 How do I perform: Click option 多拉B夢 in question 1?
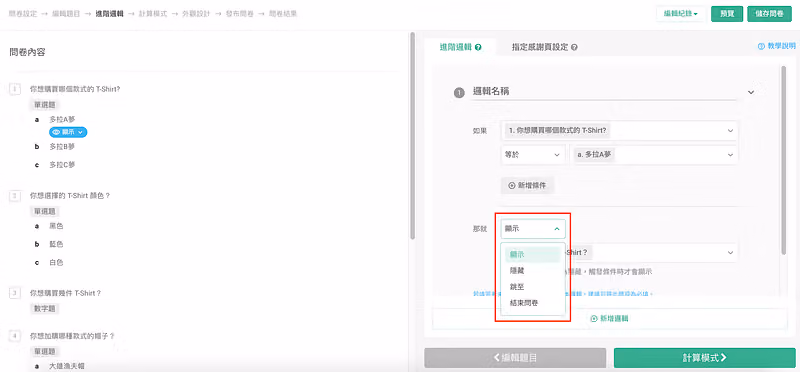(x=62, y=146)
